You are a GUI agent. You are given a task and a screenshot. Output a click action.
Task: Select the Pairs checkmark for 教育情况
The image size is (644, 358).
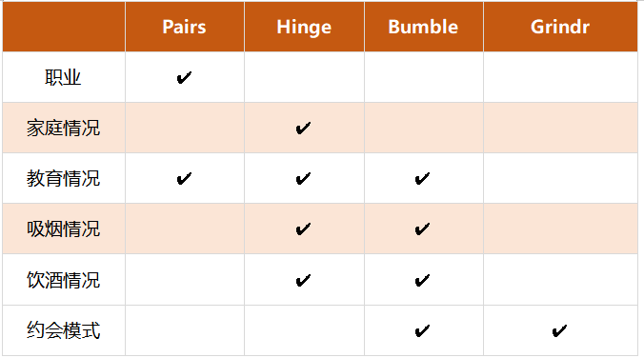coord(184,179)
